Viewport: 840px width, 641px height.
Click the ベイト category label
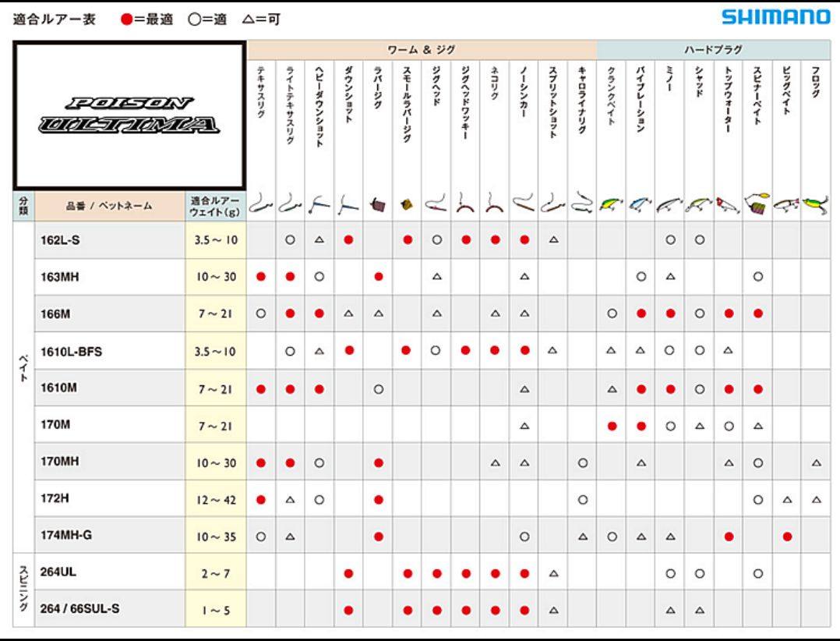[23, 367]
